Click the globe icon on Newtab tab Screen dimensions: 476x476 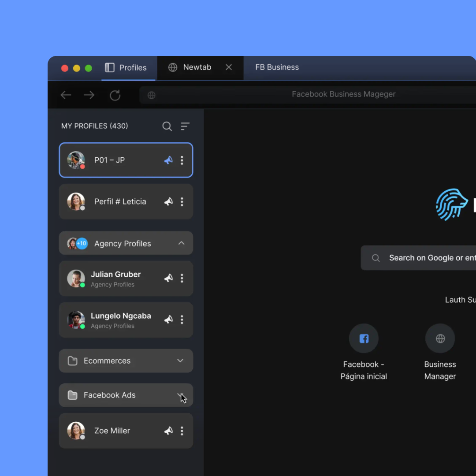pyautogui.click(x=173, y=67)
